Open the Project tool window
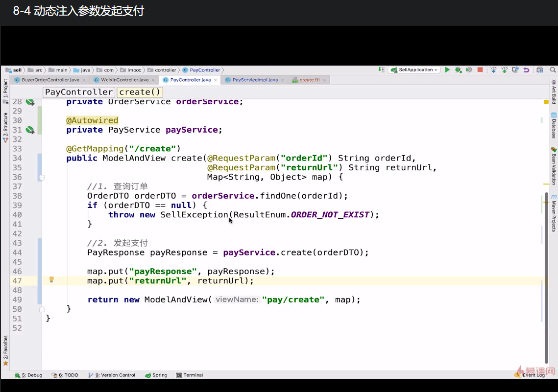 click(x=5, y=92)
